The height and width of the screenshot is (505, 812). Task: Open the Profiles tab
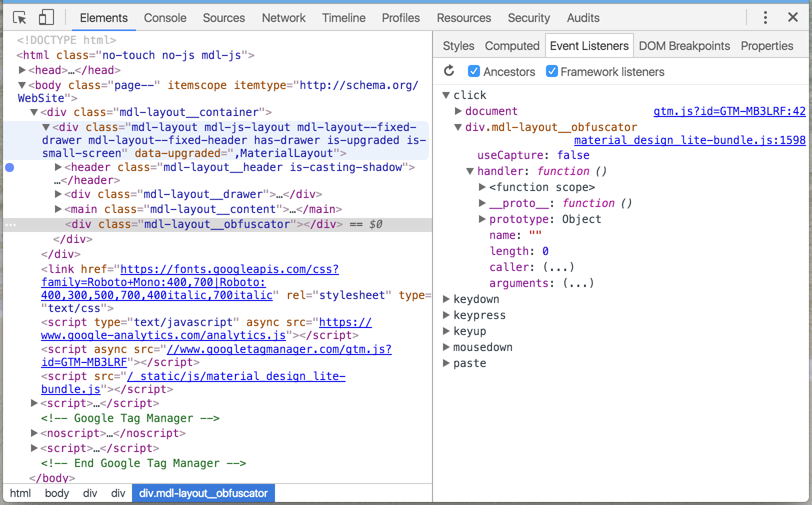click(400, 18)
